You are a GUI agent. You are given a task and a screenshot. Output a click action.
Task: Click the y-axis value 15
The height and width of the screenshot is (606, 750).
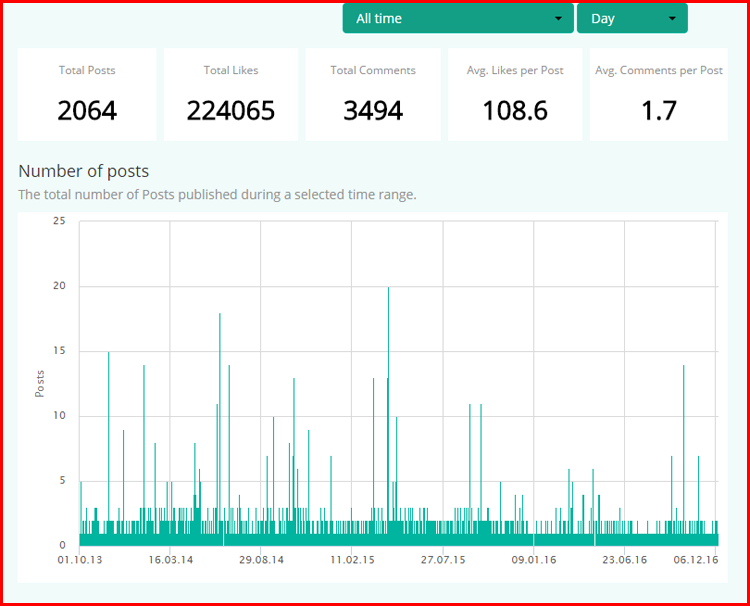tap(59, 351)
